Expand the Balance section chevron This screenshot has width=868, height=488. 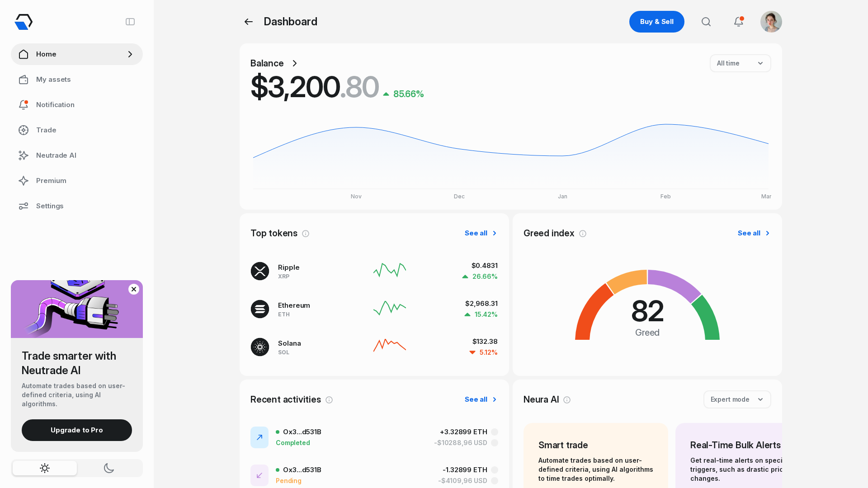coord(294,63)
